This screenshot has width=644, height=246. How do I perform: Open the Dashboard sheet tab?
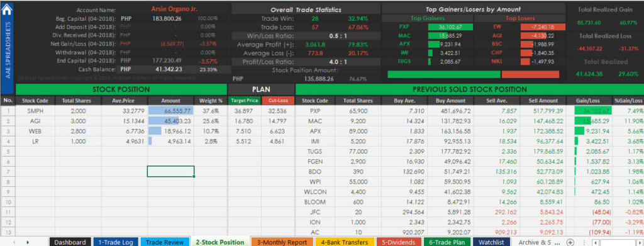(x=70, y=242)
